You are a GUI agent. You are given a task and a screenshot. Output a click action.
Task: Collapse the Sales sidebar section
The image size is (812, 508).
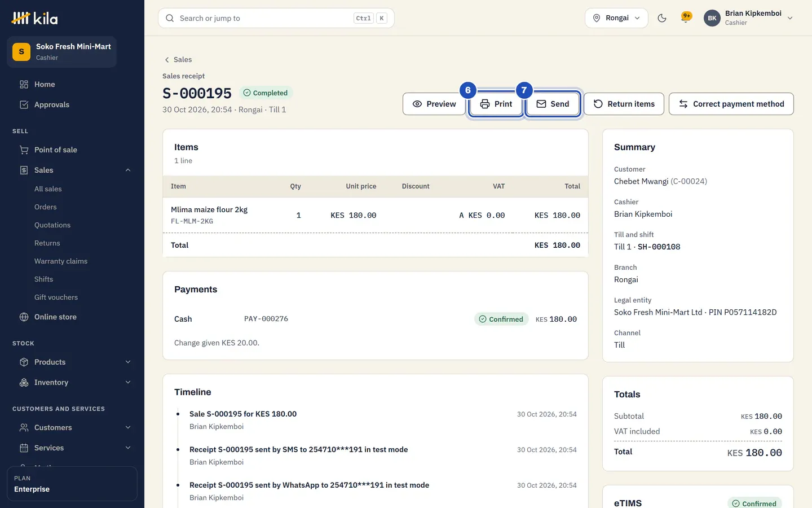point(128,170)
